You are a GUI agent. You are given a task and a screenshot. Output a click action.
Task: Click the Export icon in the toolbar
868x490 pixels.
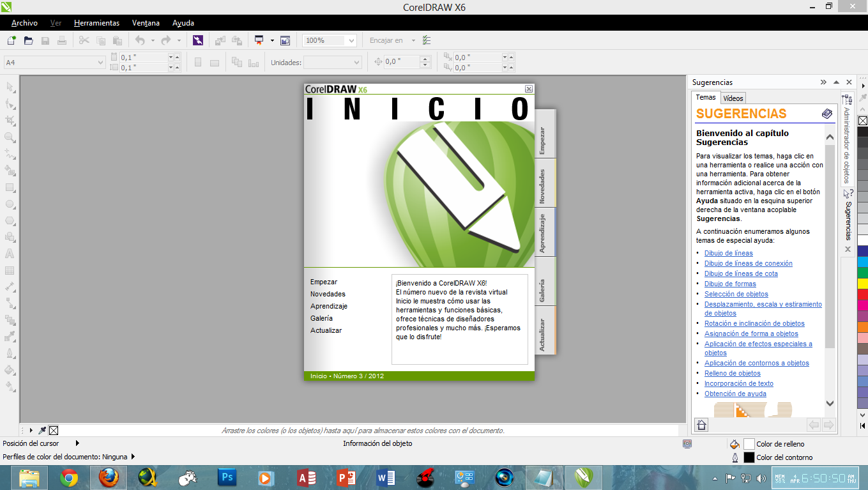(x=237, y=40)
